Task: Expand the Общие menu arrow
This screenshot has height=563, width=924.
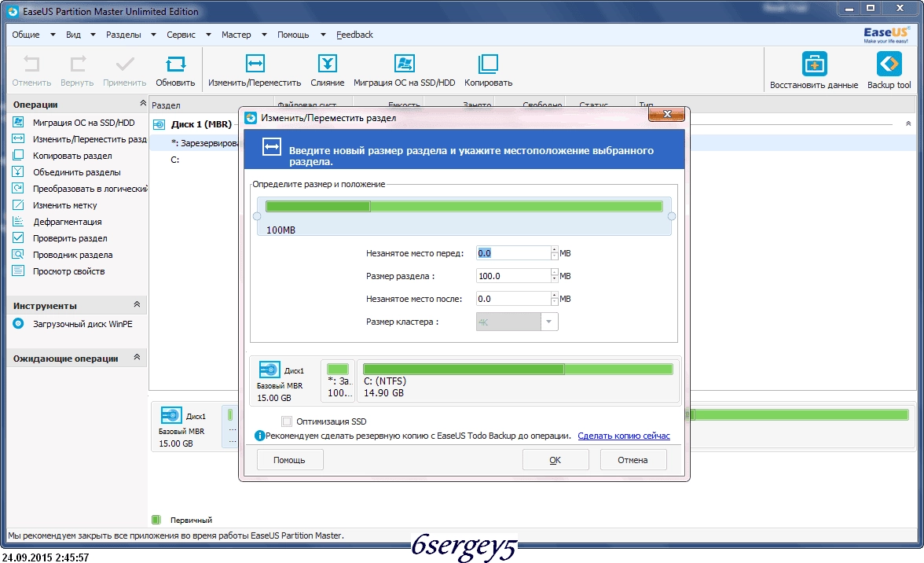Action: tap(53, 35)
